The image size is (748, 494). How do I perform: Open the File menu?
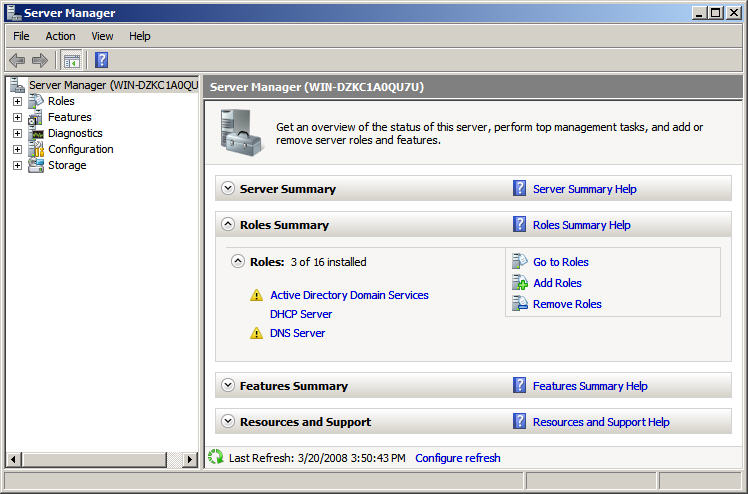(21, 36)
